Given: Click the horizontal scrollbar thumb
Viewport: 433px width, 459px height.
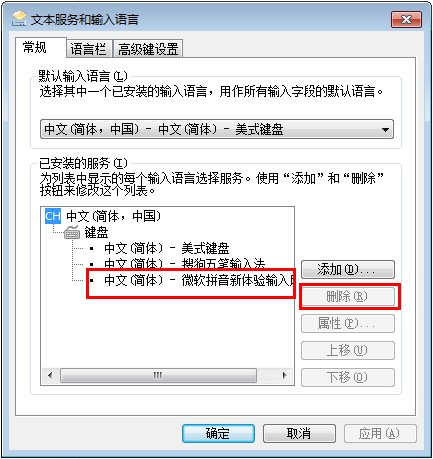Looking at the screenshot, I should 158,375.
